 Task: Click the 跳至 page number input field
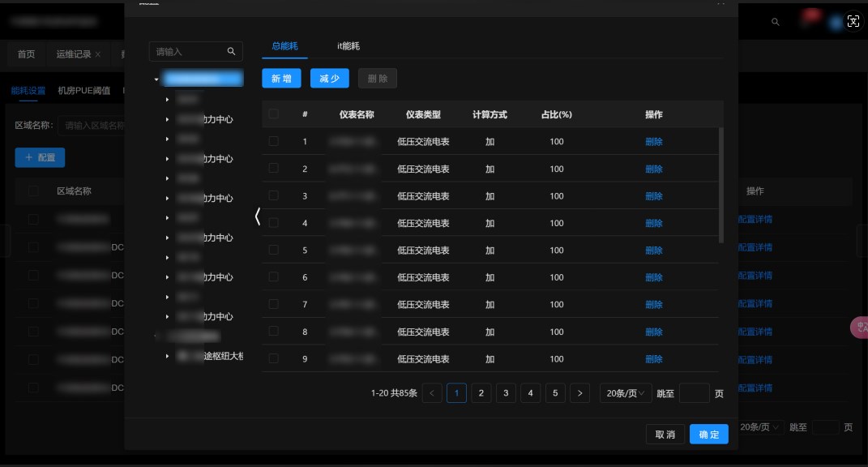(x=694, y=393)
